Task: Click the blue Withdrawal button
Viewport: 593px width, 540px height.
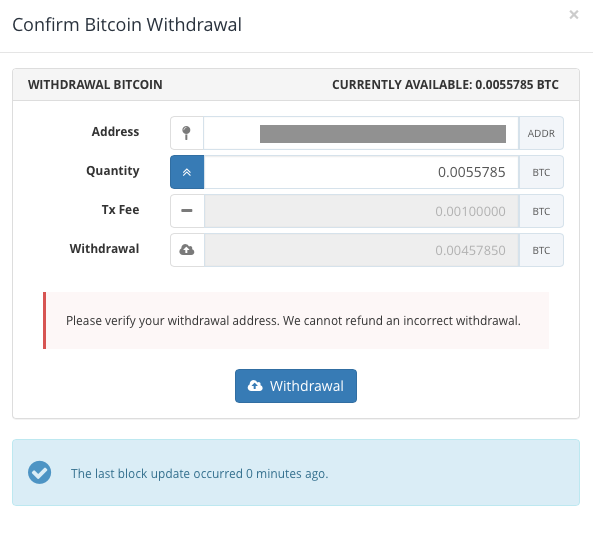Action: (x=296, y=386)
